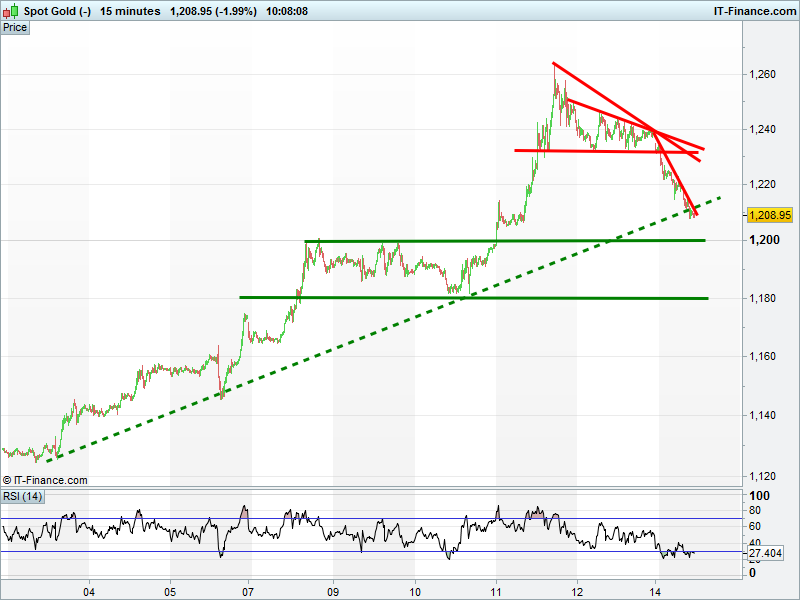The height and width of the screenshot is (600, 800).
Task: Click the IT-Finance.com copyright text
Action: pyautogui.click(x=45, y=480)
